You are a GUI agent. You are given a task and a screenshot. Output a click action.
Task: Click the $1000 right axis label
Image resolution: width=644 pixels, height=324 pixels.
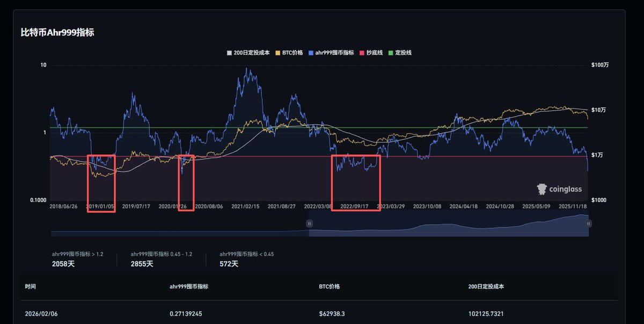click(599, 200)
